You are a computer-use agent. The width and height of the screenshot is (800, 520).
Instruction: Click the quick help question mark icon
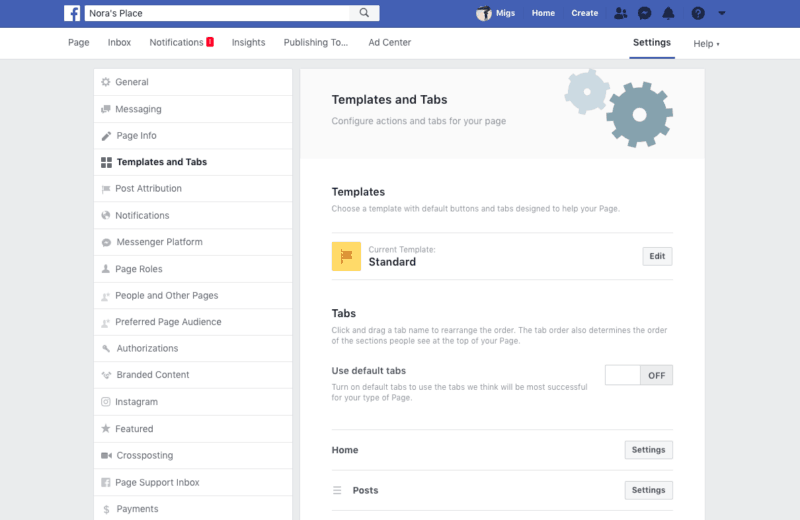tap(698, 13)
